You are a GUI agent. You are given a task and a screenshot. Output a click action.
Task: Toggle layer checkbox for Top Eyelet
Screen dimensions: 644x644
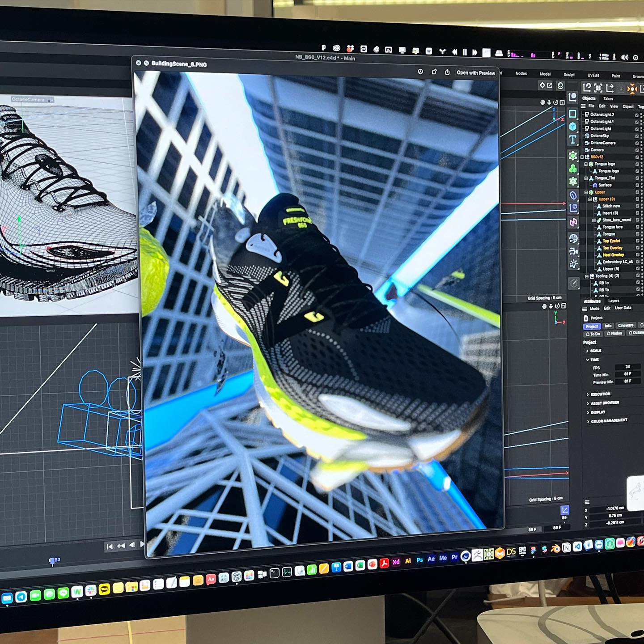637,241
